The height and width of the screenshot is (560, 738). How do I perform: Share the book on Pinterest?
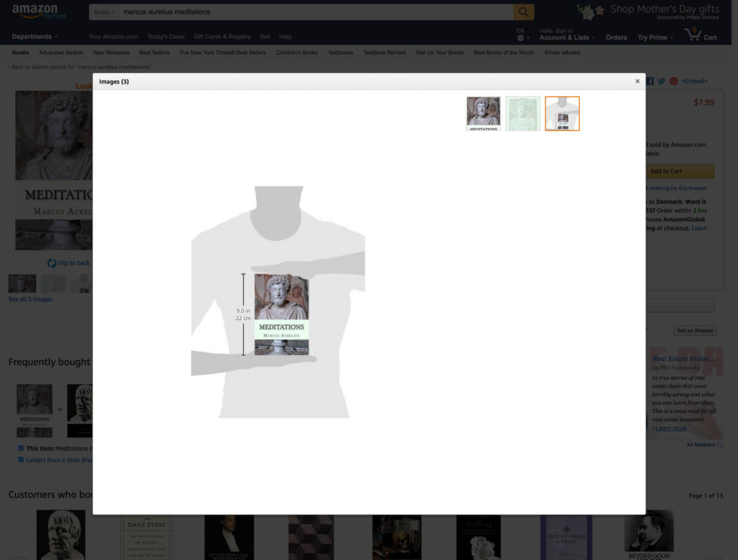[673, 81]
